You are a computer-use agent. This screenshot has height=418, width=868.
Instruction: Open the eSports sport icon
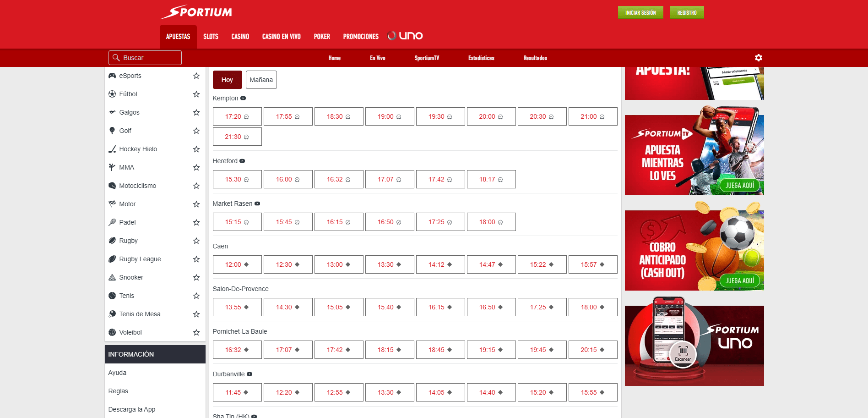click(112, 76)
